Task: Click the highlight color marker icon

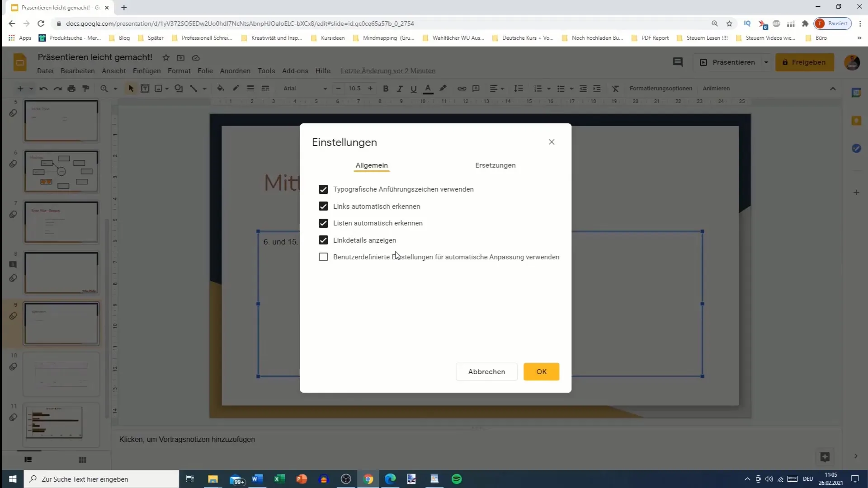Action: 443,88
